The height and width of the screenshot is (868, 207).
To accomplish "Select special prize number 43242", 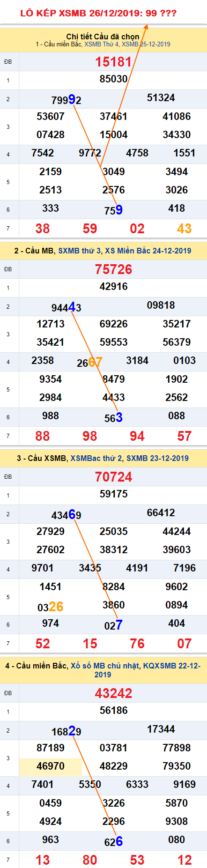I will pos(114,693).
